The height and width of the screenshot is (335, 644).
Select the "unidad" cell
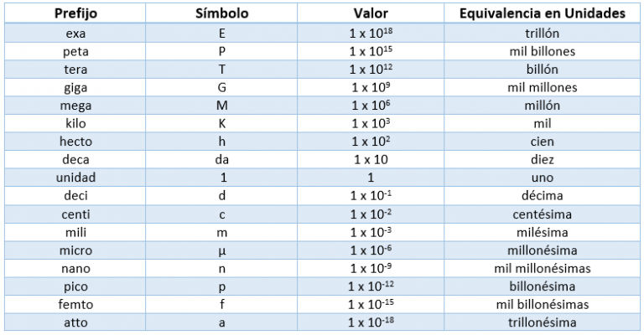click(x=75, y=178)
